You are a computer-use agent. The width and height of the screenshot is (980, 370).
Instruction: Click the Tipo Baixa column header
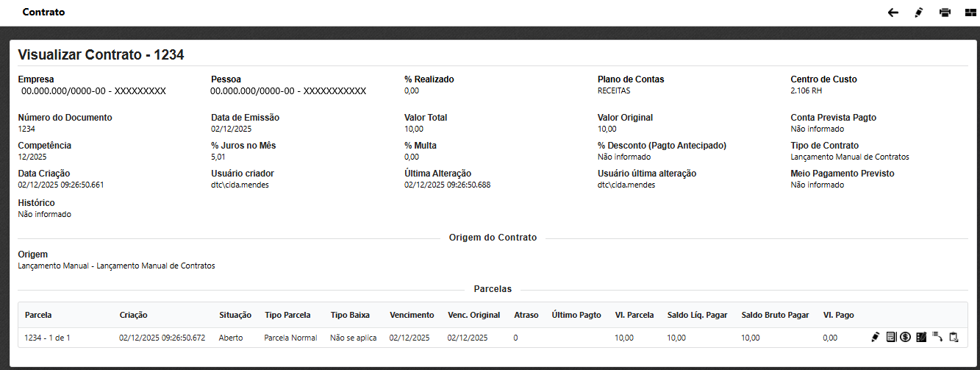coord(350,315)
